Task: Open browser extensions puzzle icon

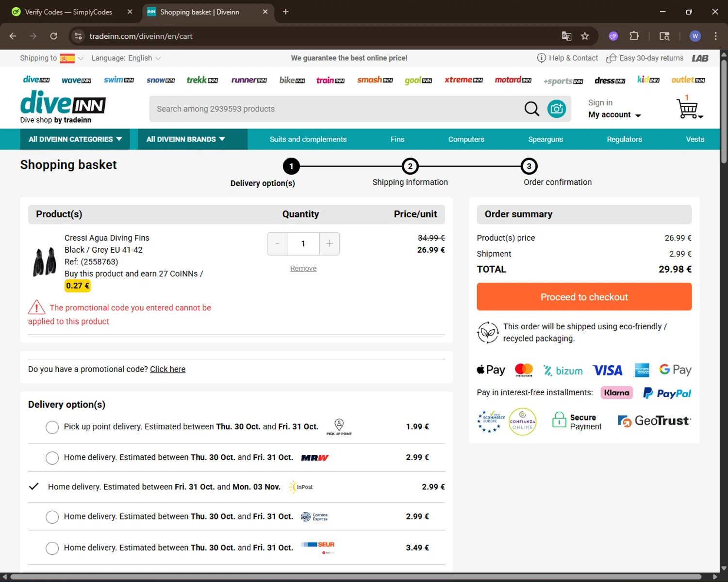Action: [x=634, y=36]
